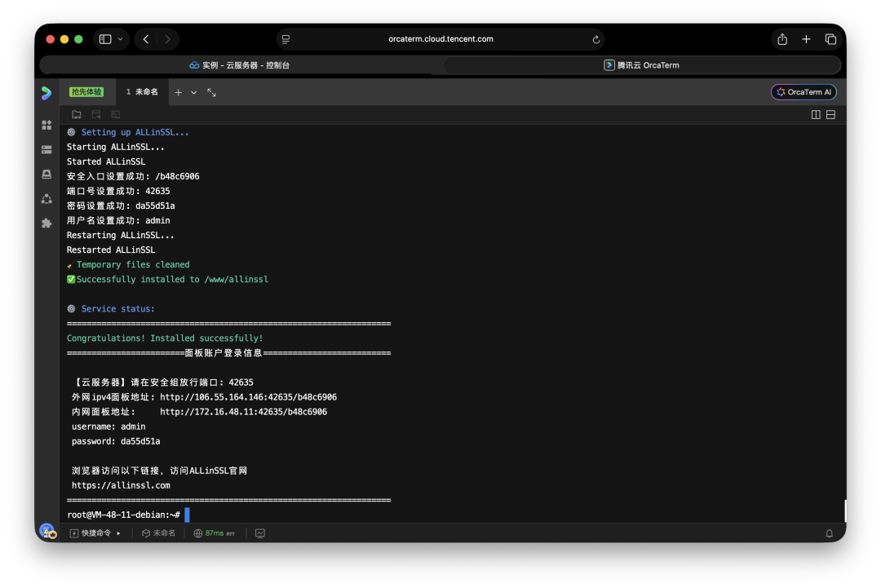881x588 pixels.
Task: Select the plugins puzzle icon in sidebar
Action: click(46, 223)
